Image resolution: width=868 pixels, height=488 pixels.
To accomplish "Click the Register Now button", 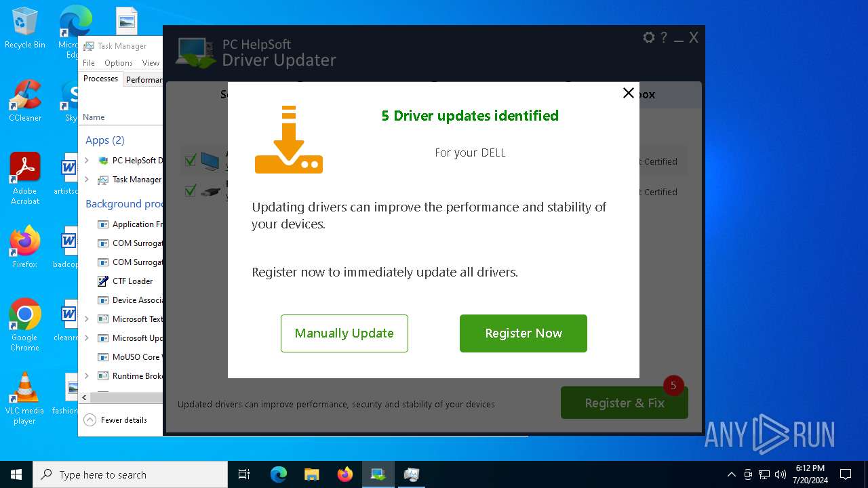I will pyautogui.click(x=524, y=333).
